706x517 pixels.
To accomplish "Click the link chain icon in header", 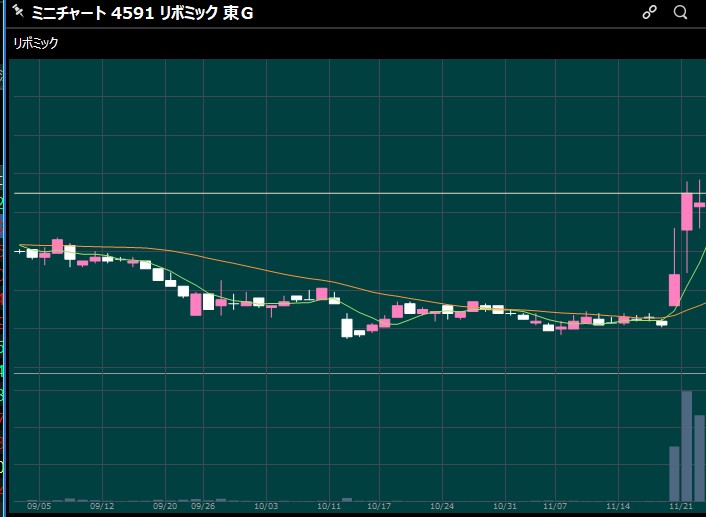I will pos(649,12).
